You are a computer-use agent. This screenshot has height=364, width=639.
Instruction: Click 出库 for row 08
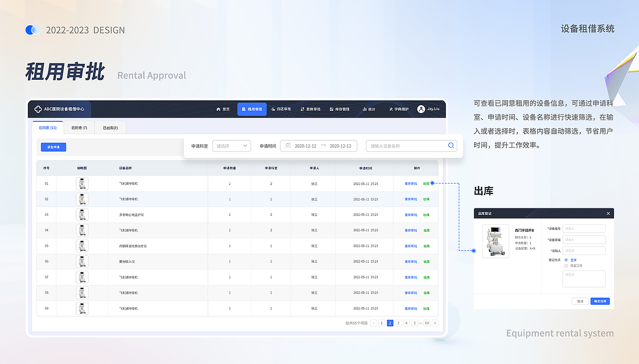pyautogui.click(x=426, y=293)
